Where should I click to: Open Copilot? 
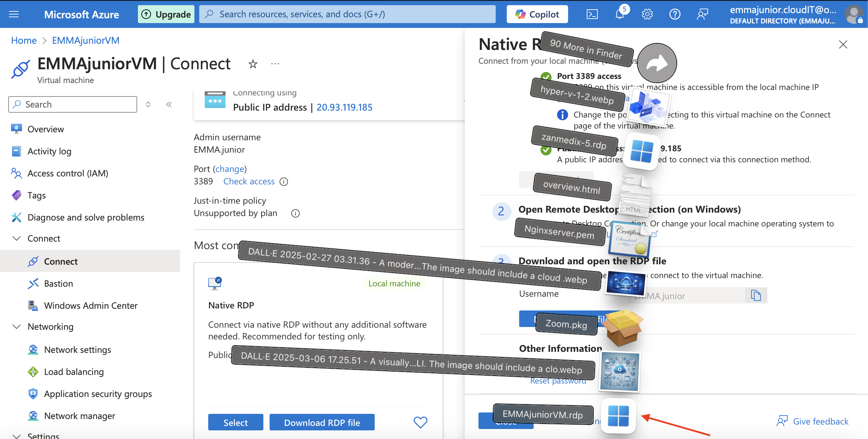pos(537,14)
